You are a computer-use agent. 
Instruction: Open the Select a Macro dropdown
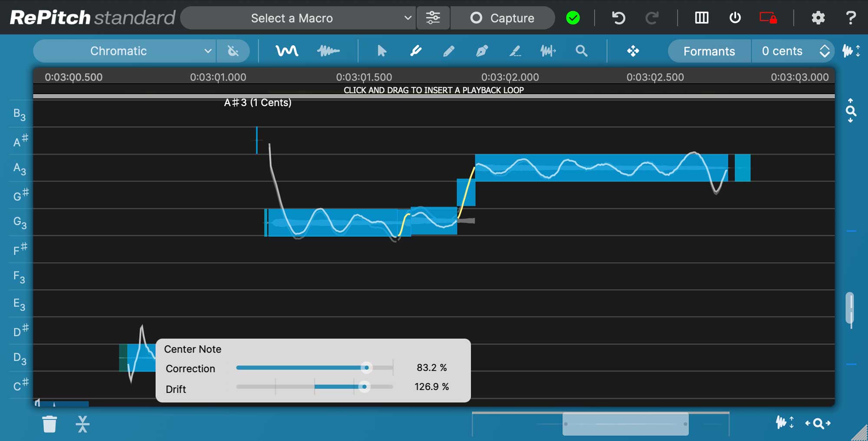click(x=298, y=18)
